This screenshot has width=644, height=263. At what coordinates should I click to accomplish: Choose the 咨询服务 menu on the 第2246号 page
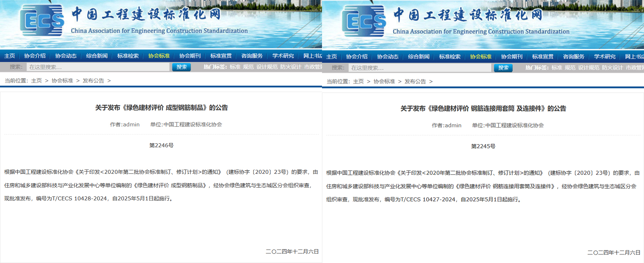click(252, 56)
